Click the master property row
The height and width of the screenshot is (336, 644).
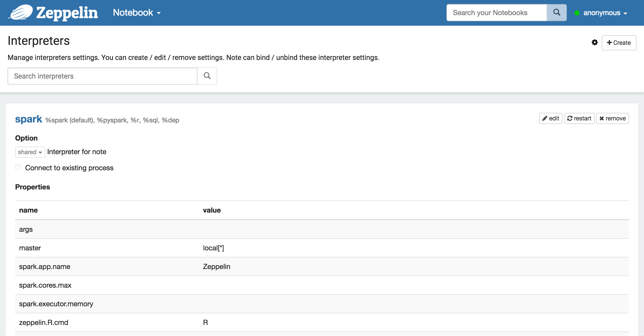pyautogui.click(x=322, y=248)
